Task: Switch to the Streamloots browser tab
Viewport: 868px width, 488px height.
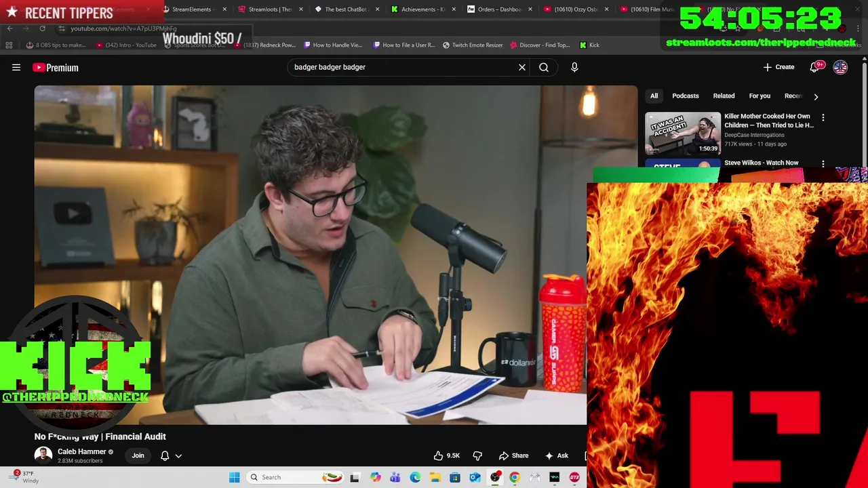Action: (x=270, y=9)
